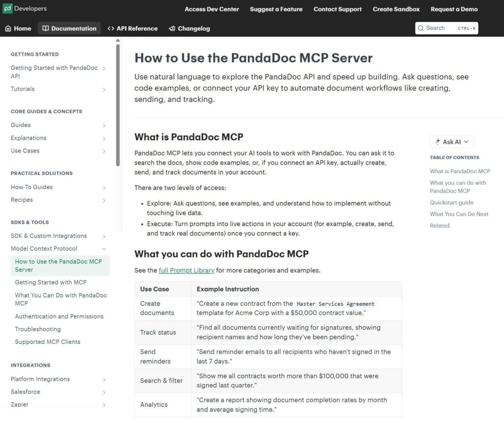This screenshot has width=504, height=423.
Task: Collapse the Model Context Protocol section
Action: (x=104, y=249)
